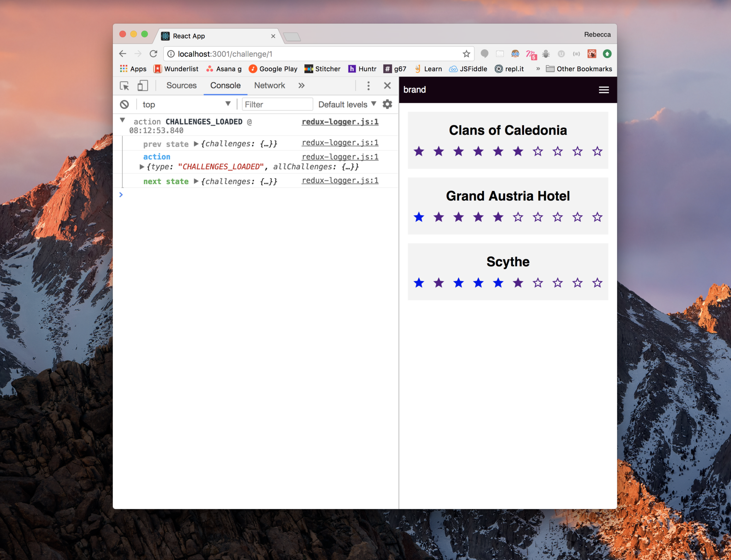Set Grand Austria Hotel rating to six stars
This screenshot has height=560, width=731.
(518, 217)
